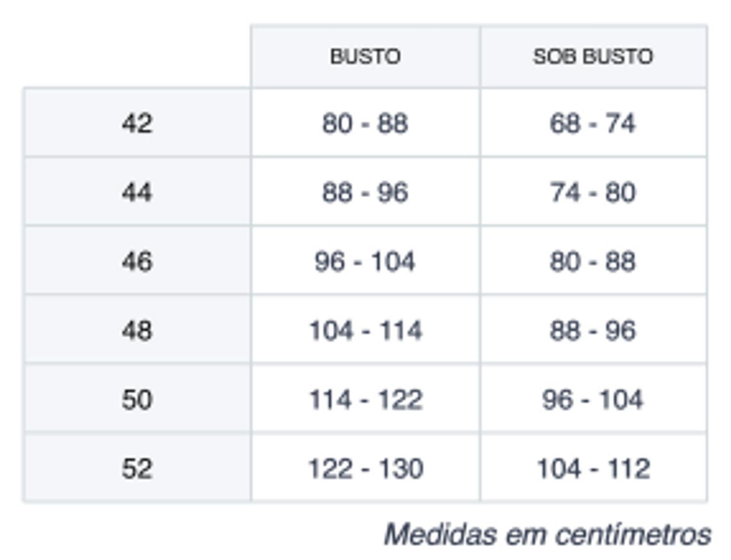Click bust measurement 96 - 104
The width and height of the screenshot is (731, 560).
pos(365,261)
